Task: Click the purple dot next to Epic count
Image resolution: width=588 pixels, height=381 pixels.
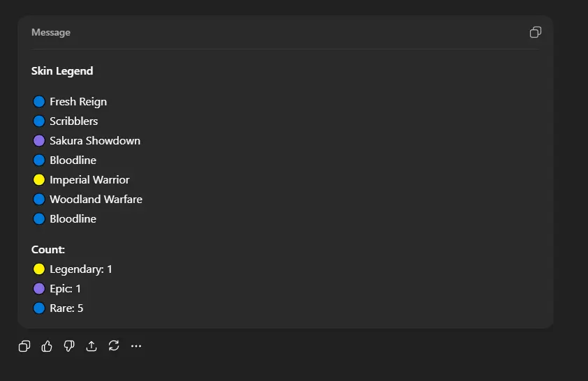Action: [x=39, y=289]
